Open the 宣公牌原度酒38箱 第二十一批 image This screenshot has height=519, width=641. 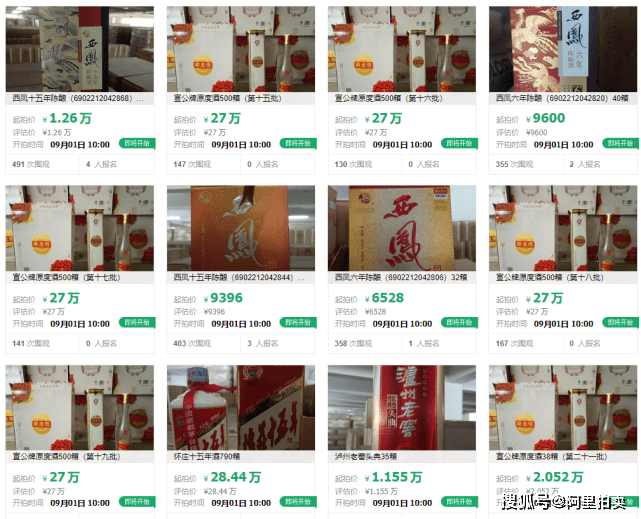point(563,407)
